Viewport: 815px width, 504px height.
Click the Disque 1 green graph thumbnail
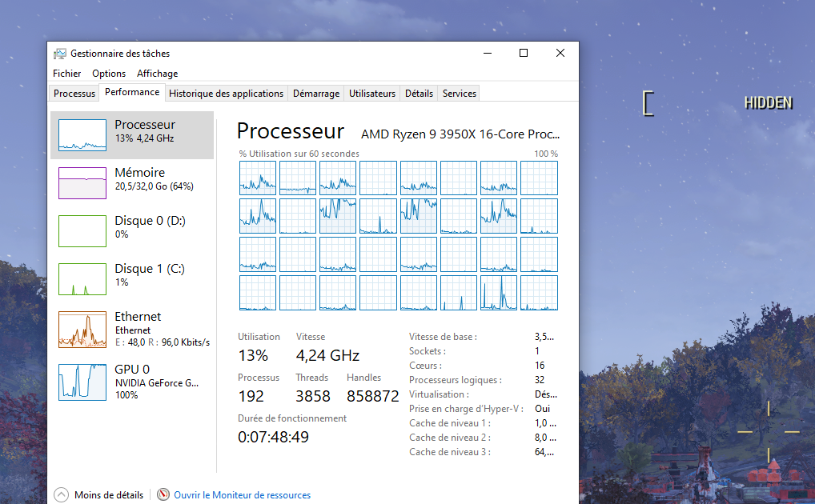pyautogui.click(x=82, y=279)
